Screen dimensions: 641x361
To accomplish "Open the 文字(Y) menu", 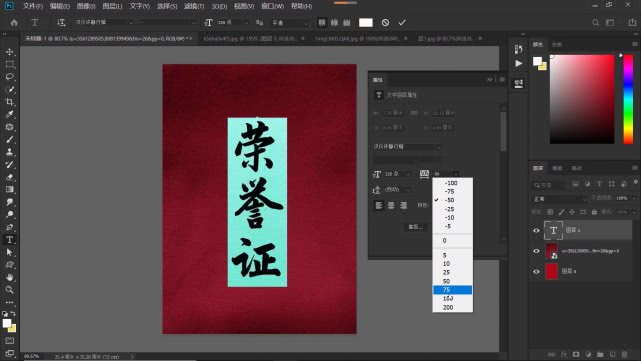I will [139, 6].
